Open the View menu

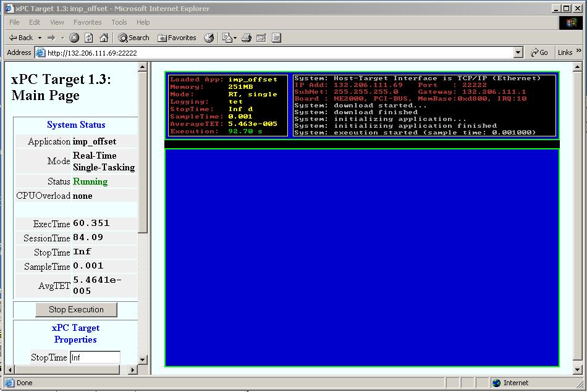click(57, 22)
